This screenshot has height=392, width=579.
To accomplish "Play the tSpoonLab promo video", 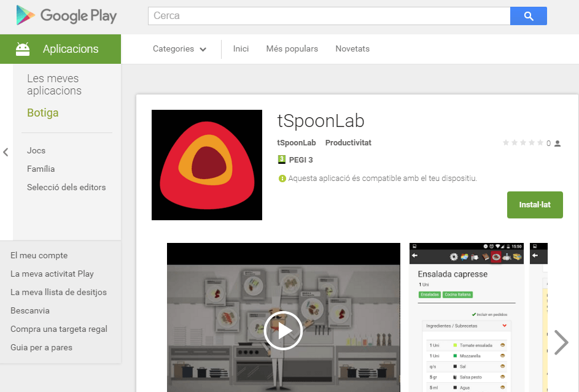I will (x=283, y=331).
